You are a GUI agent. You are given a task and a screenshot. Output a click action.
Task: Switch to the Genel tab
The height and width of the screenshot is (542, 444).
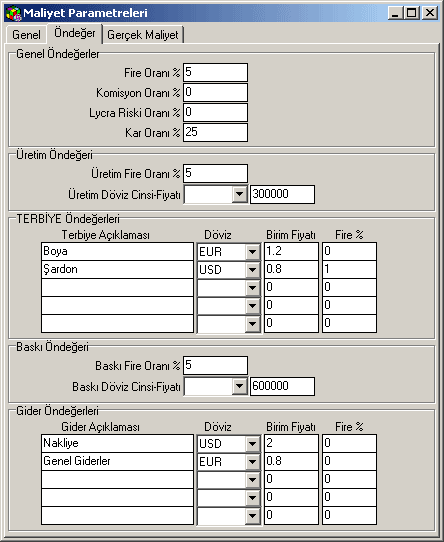coord(26,35)
